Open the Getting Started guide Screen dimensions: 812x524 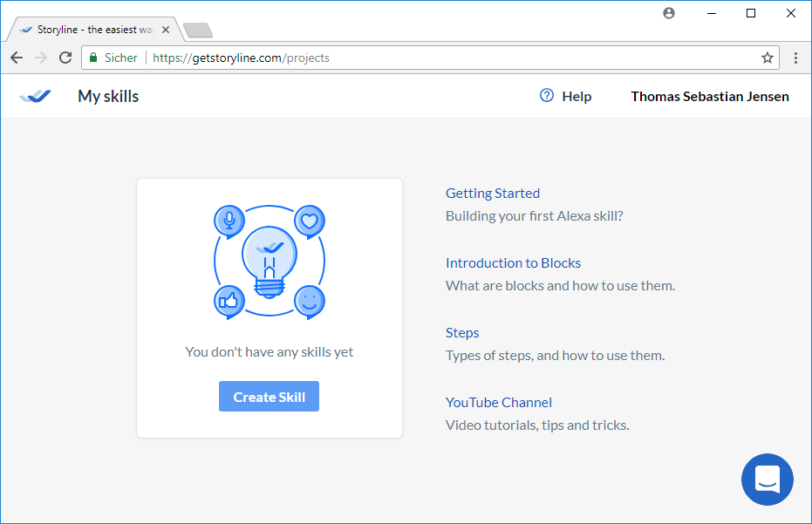(492, 194)
